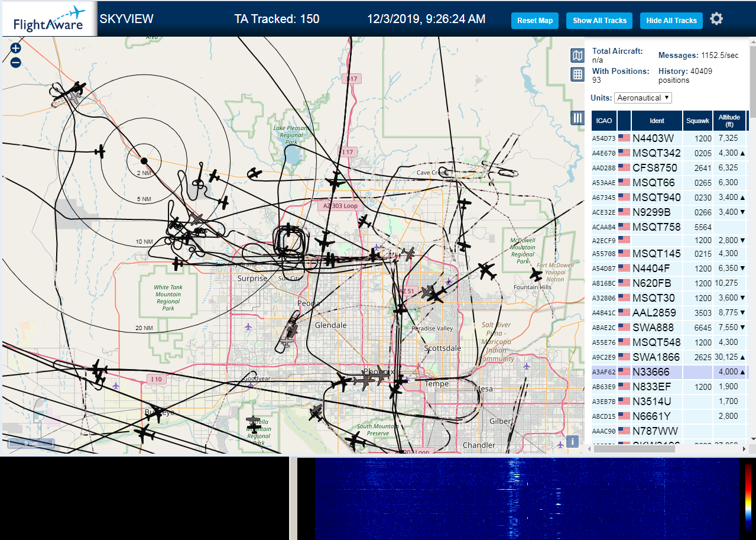Click ICAO code A2ECF9 row
The height and width of the screenshot is (540, 756).
pyautogui.click(x=670, y=241)
